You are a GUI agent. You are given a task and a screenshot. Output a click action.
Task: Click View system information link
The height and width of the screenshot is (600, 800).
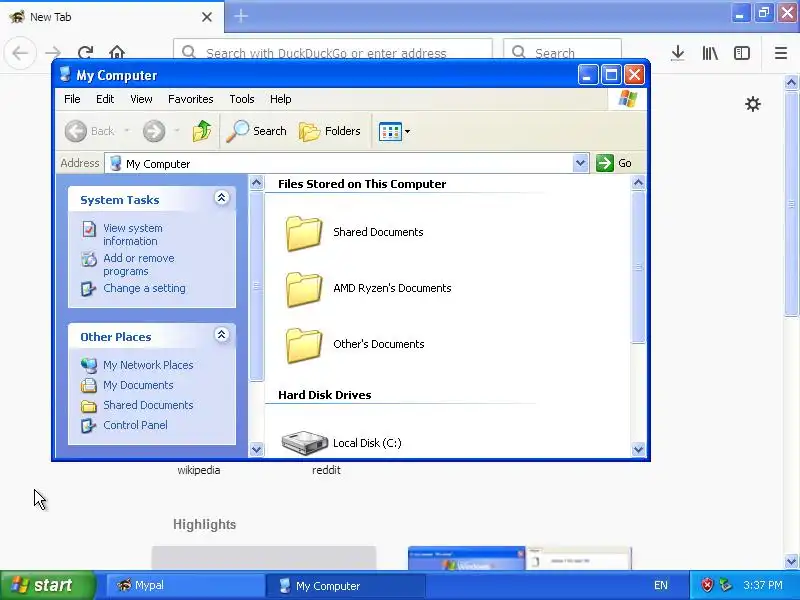[133, 235]
